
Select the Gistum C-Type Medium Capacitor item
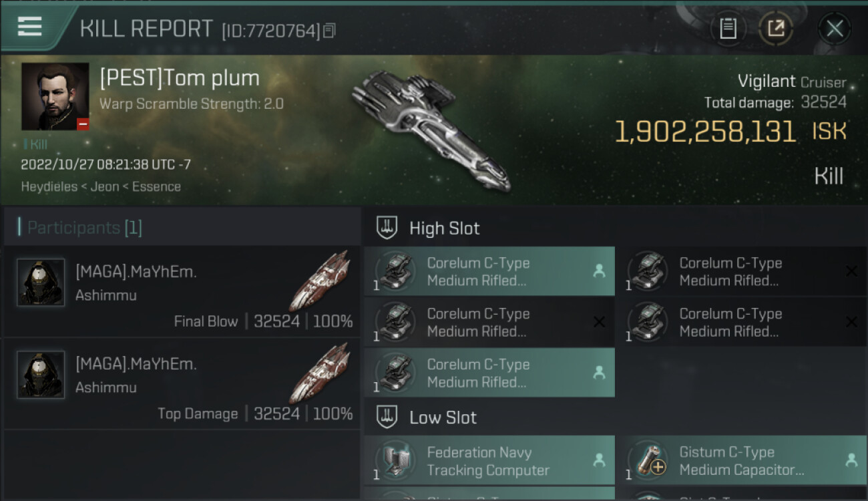741,461
